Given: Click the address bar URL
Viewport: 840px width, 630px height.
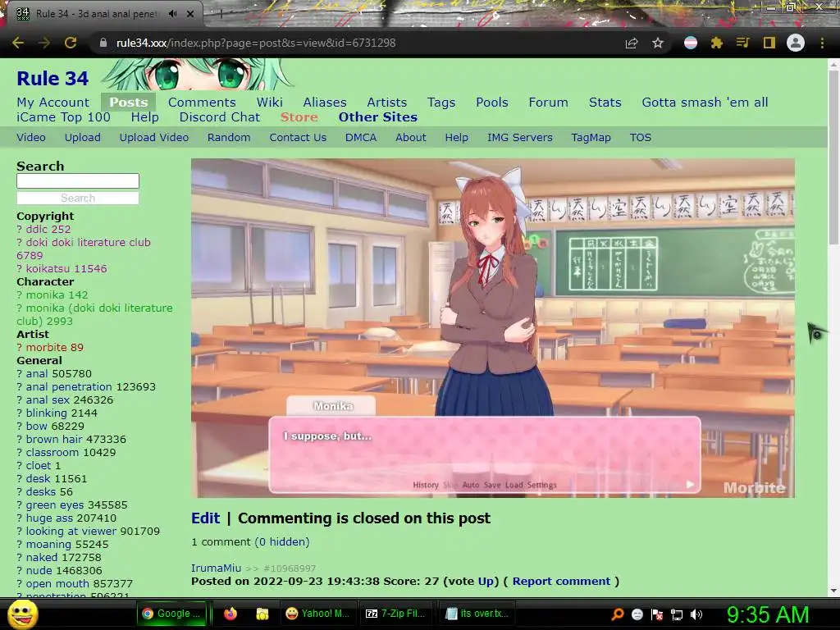Looking at the screenshot, I should tap(256, 43).
